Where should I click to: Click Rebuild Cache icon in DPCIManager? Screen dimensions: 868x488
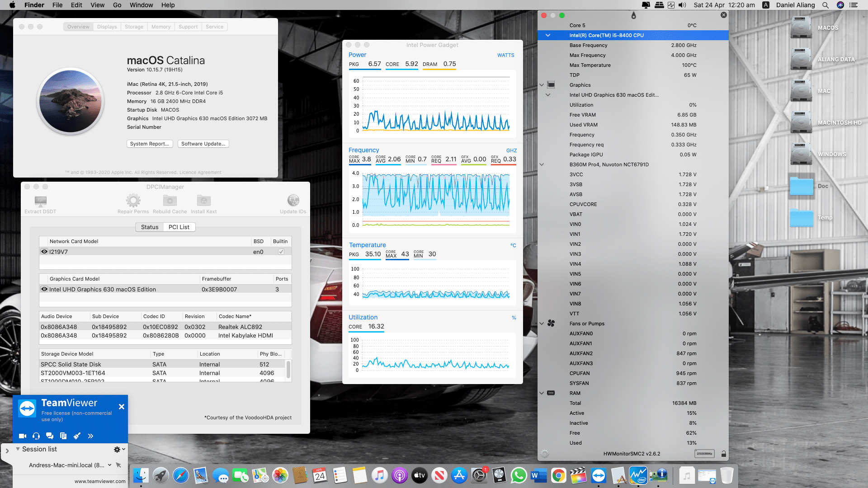pyautogui.click(x=170, y=200)
